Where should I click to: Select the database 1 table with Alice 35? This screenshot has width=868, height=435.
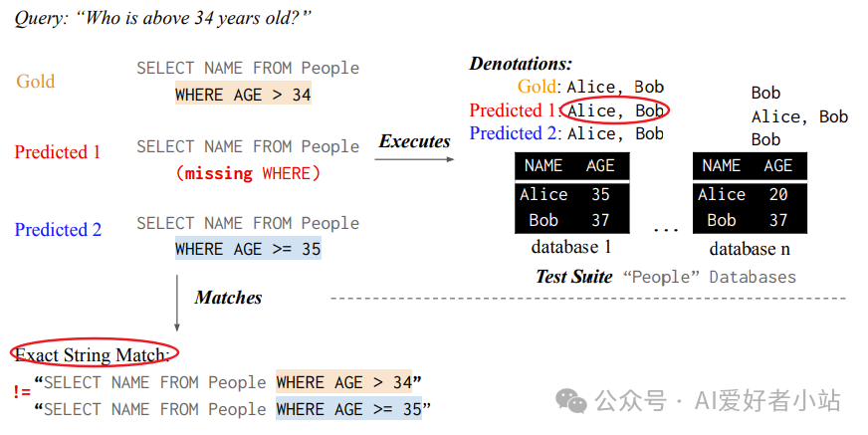point(571,193)
